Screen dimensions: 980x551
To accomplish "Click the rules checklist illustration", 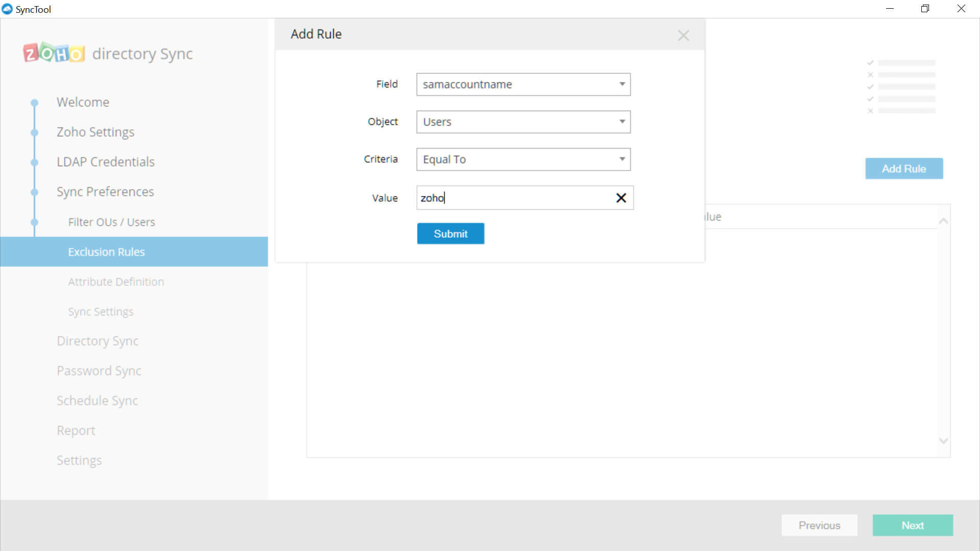I will [x=902, y=87].
